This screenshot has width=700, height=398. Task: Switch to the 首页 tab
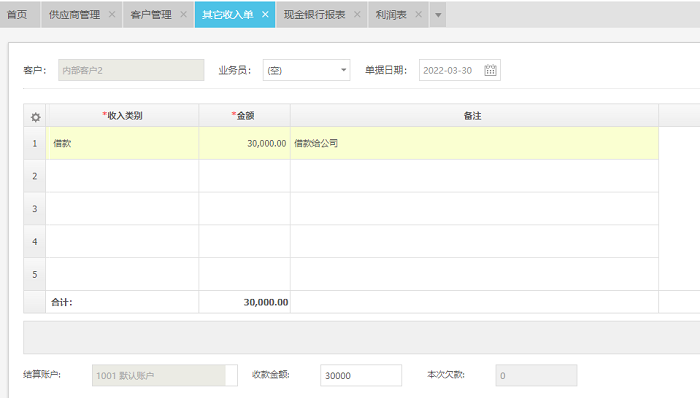coord(17,15)
